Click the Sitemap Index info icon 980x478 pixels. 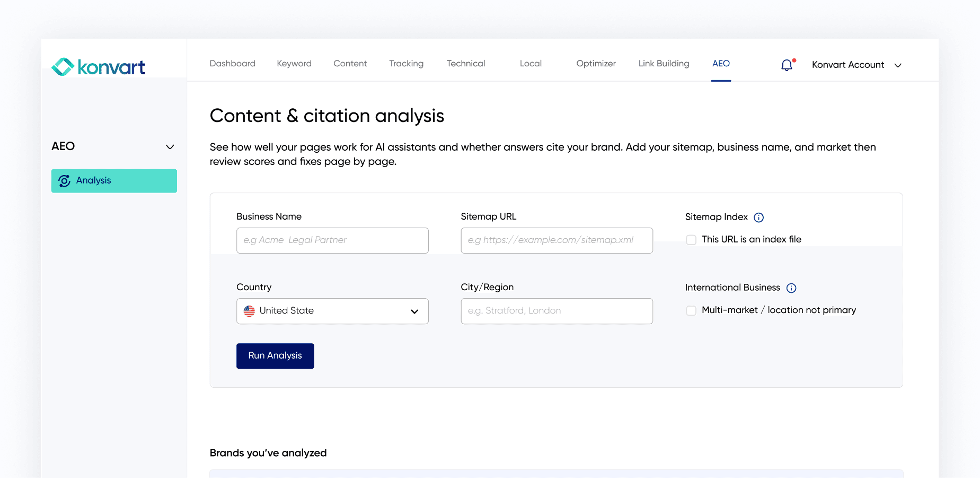click(x=758, y=218)
